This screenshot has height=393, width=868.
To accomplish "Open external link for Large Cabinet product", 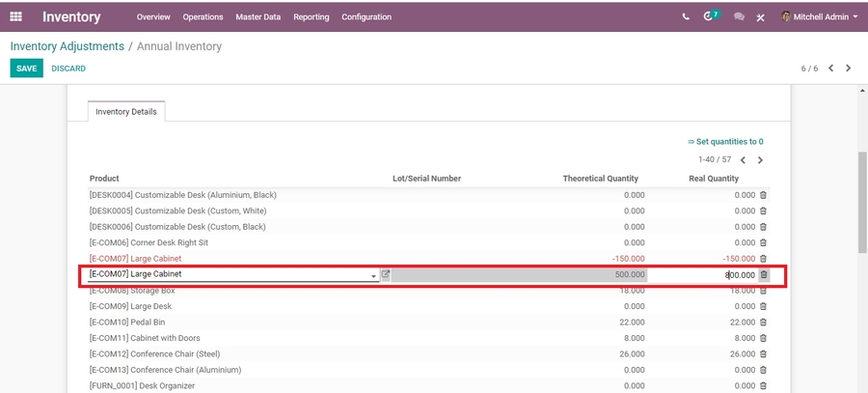I will pyautogui.click(x=385, y=274).
